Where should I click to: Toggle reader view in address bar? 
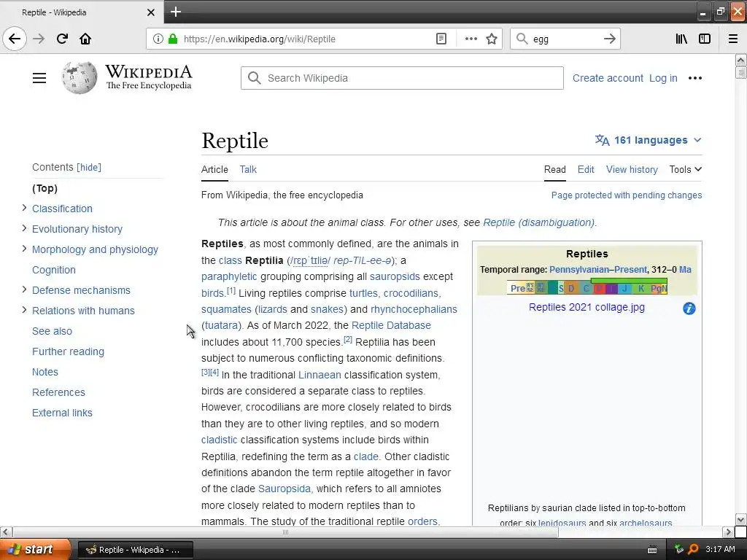coord(441,39)
